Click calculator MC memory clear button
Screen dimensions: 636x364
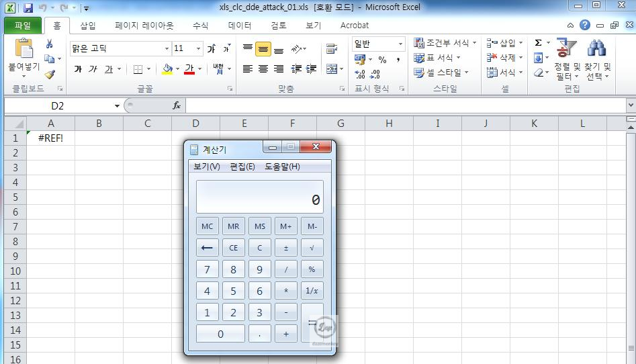[208, 226]
